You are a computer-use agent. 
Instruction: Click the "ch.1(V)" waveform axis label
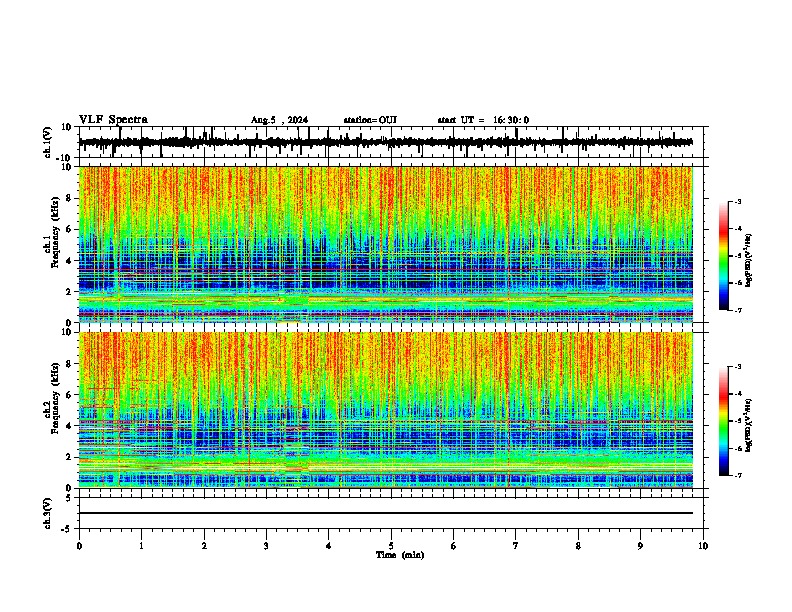click(x=48, y=142)
